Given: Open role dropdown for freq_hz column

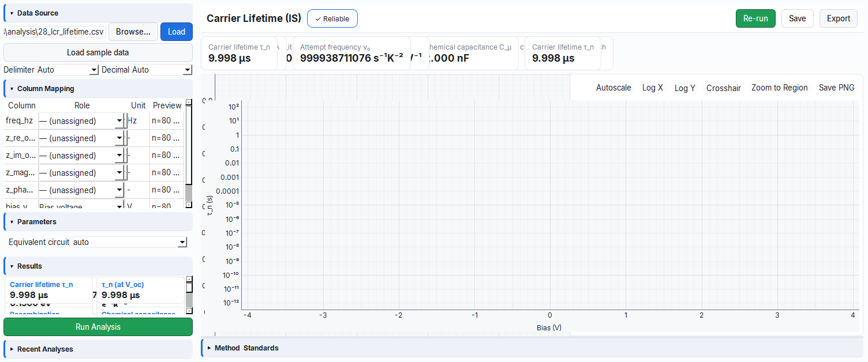Looking at the screenshot, I should (81, 121).
